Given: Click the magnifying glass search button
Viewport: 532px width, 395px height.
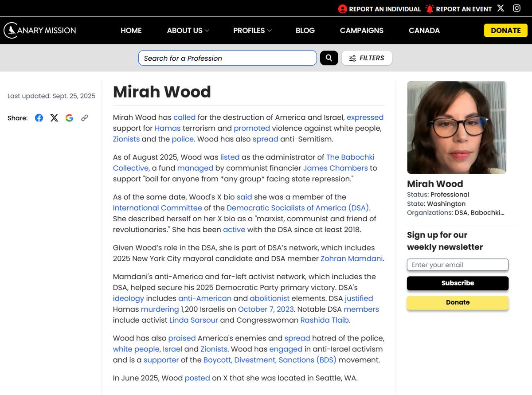Looking at the screenshot, I should coord(329,58).
